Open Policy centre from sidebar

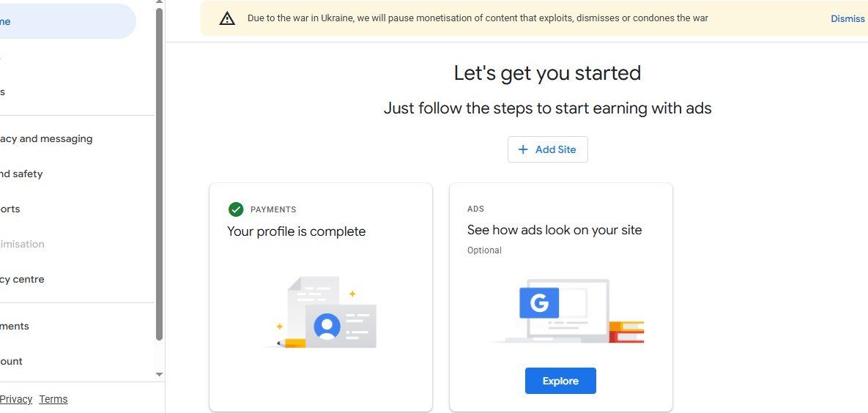(22, 279)
